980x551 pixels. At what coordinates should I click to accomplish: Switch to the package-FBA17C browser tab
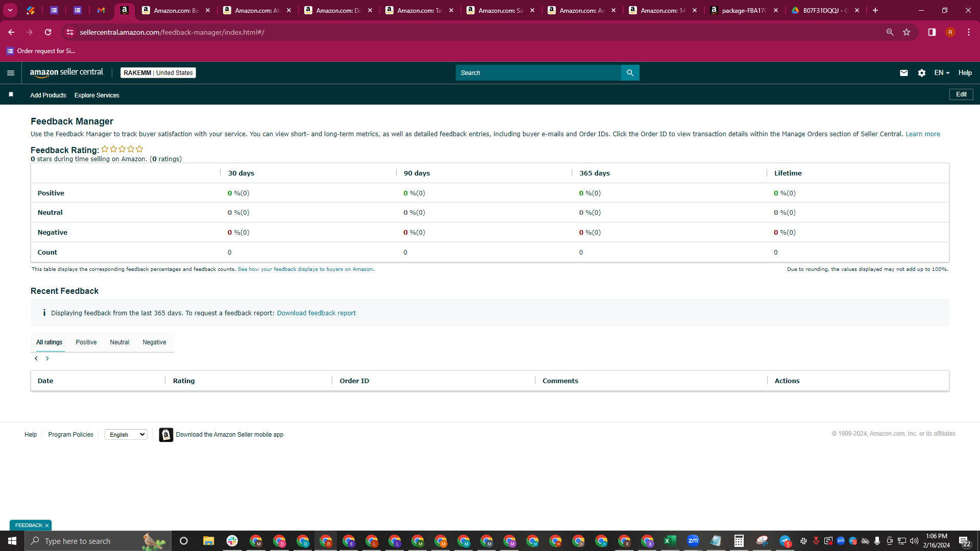744,10
